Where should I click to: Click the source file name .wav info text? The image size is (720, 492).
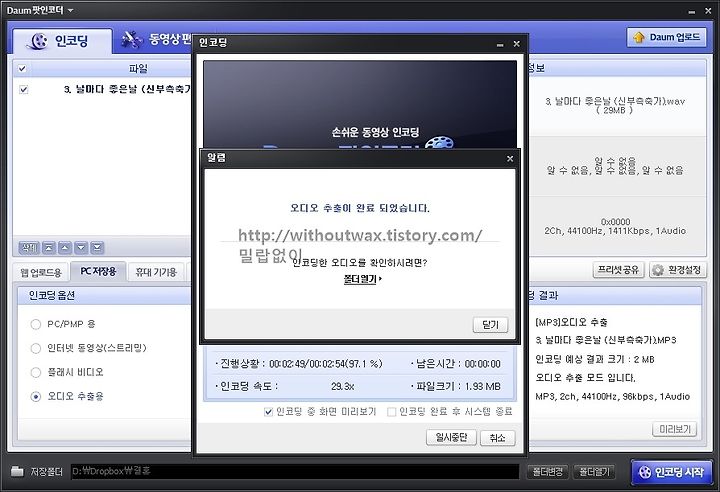(615, 102)
